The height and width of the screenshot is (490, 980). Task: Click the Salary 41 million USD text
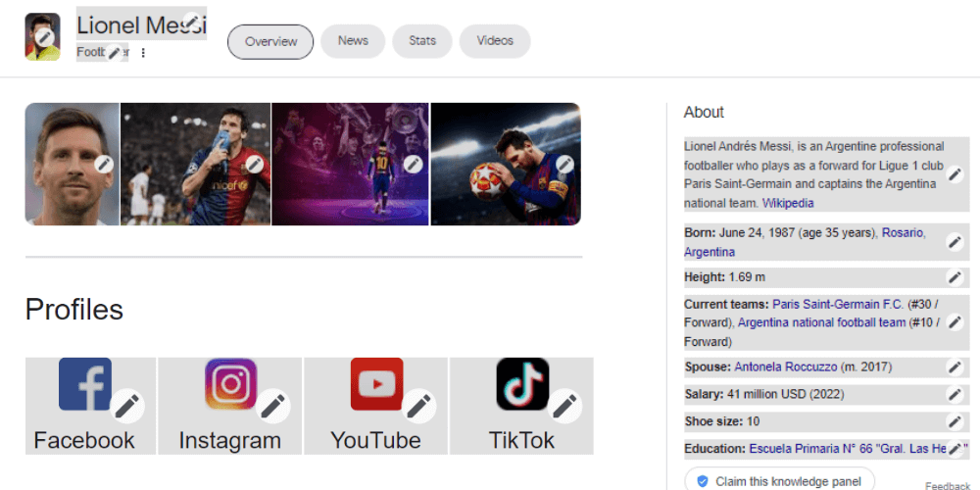(764, 394)
